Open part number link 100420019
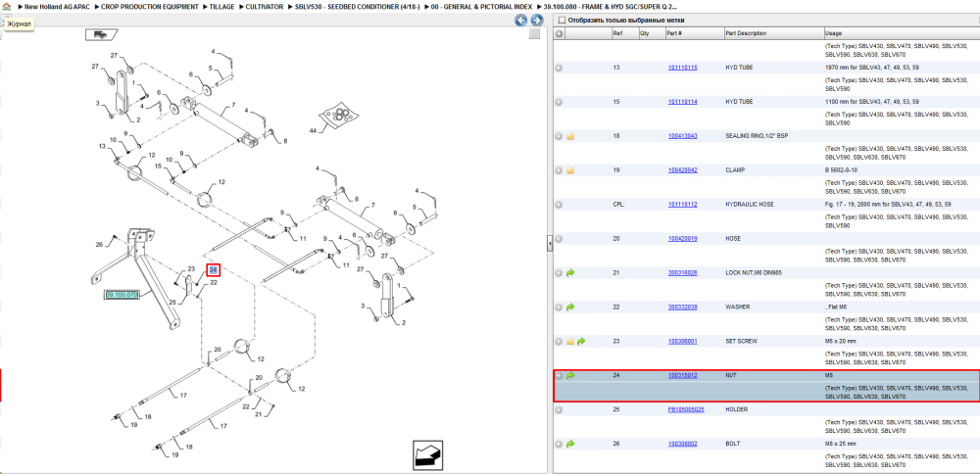This screenshot has width=980, height=474. click(x=682, y=239)
